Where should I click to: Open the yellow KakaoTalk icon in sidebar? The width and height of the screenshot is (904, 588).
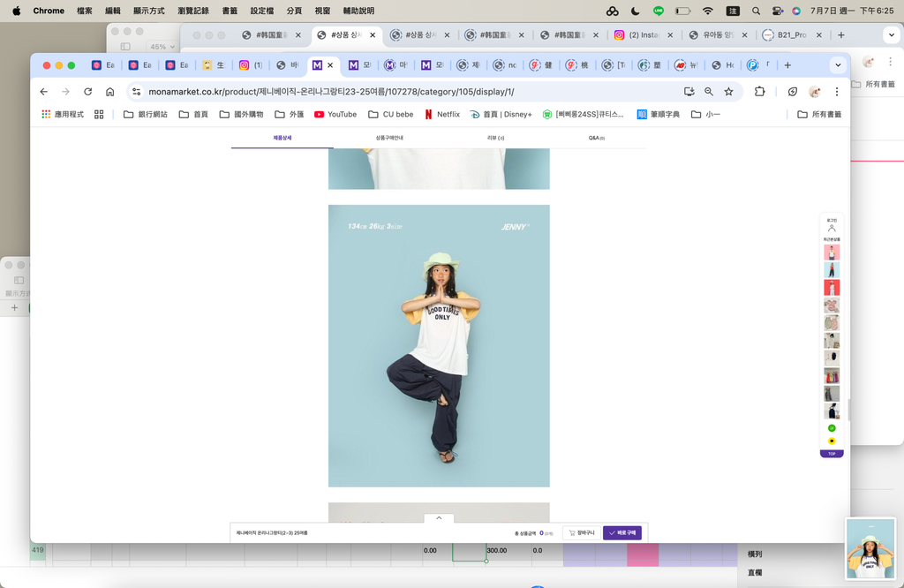[832, 441]
